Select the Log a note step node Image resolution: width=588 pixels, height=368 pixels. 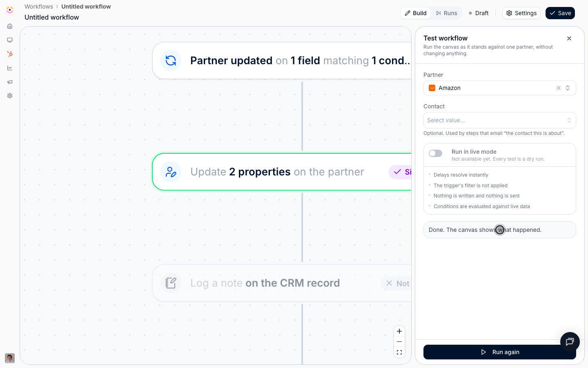pos(282,283)
